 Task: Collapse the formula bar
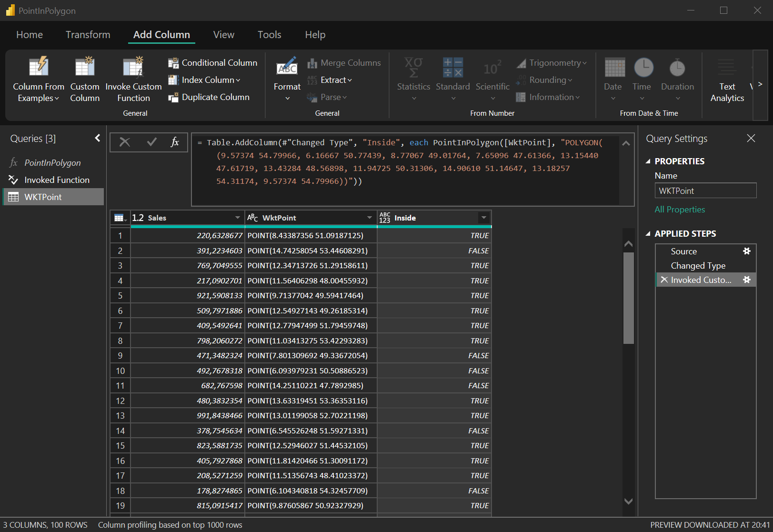click(626, 143)
